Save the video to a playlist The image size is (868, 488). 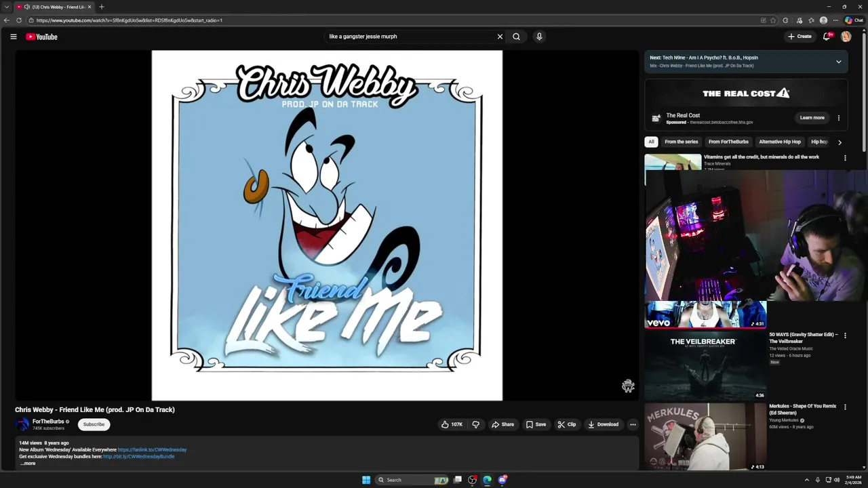coord(536,424)
